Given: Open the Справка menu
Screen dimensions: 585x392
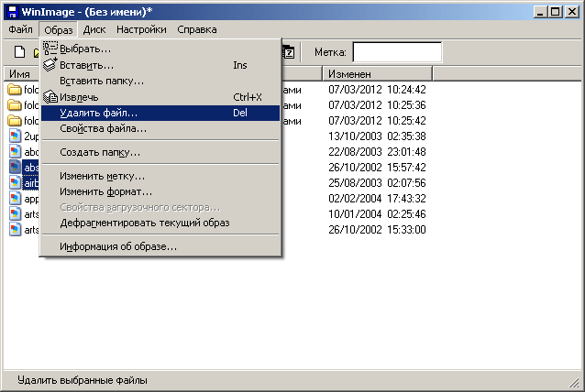Looking at the screenshot, I should point(196,29).
